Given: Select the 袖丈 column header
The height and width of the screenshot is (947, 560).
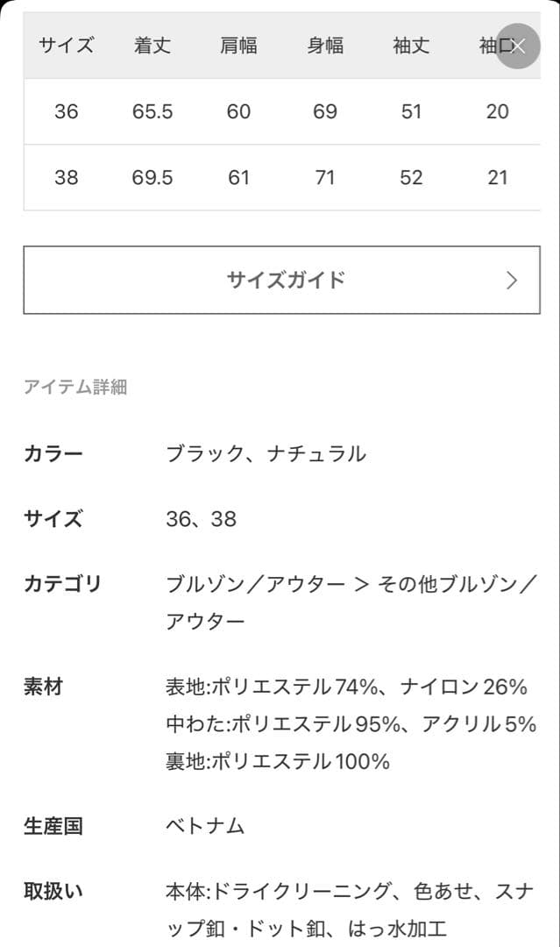Looking at the screenshot, I should pos(411,46).
